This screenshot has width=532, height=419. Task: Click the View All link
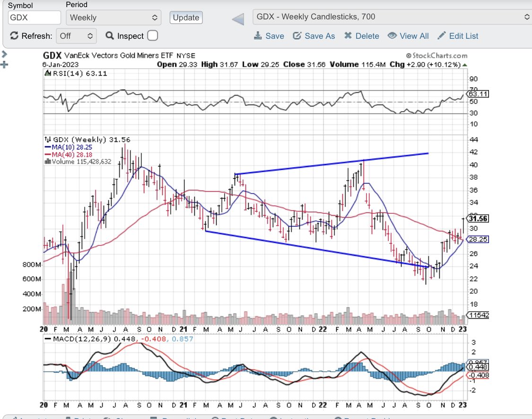coord(414,36)
